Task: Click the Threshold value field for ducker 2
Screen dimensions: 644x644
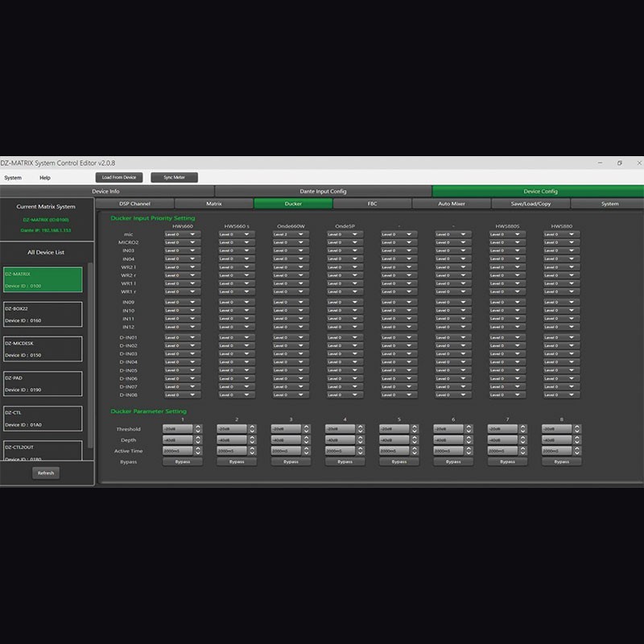Action: 232,429
